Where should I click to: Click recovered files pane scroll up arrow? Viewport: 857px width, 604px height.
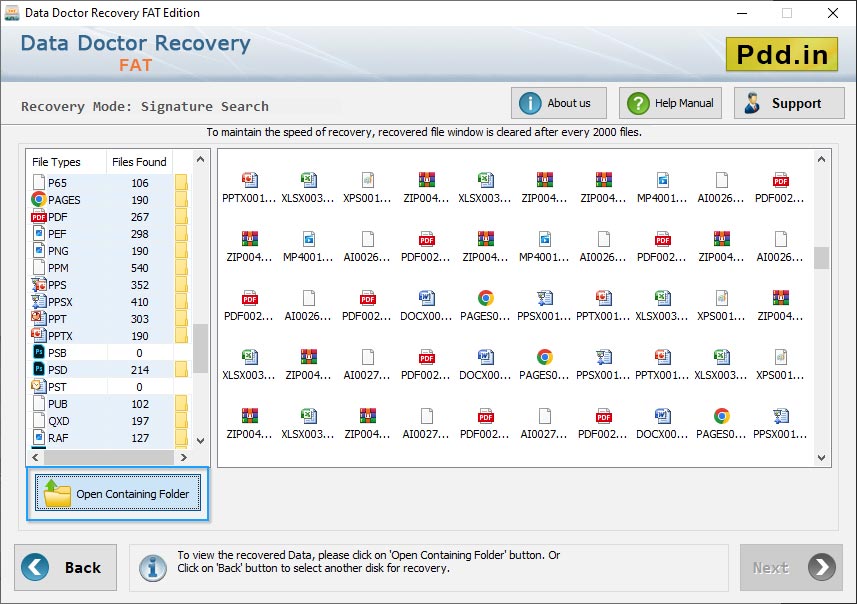[821, 160]
